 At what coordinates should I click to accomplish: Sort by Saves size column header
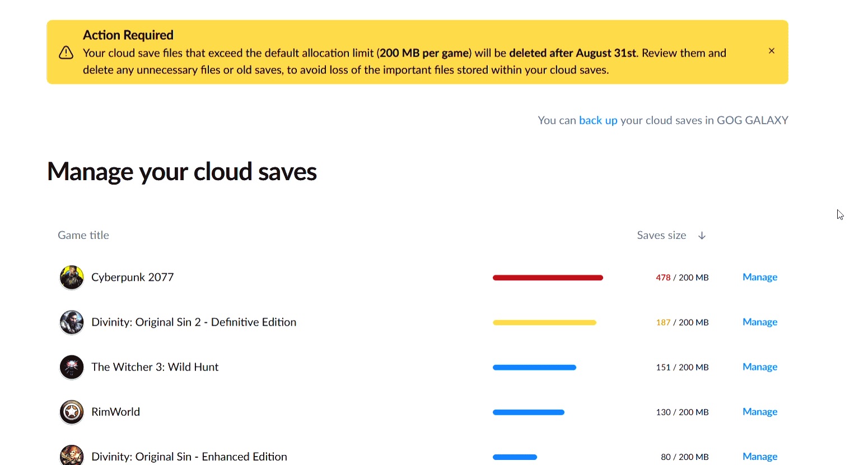tap(661, 236)
